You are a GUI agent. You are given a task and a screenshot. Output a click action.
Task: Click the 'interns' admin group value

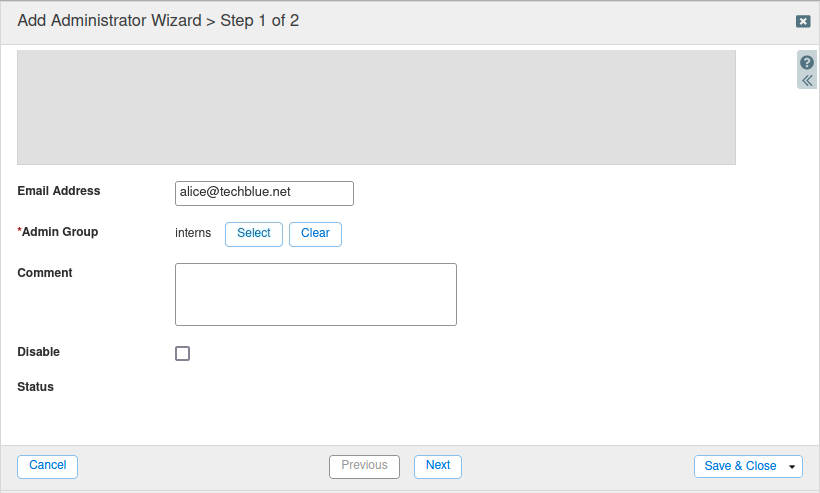(193, 233)
